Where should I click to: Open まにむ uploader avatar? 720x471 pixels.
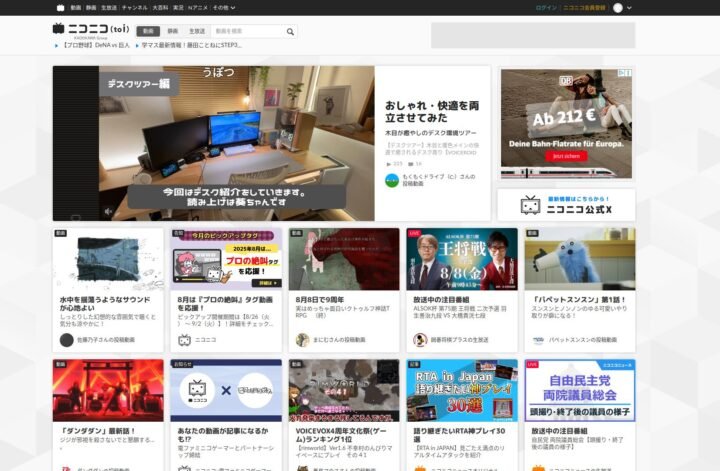[302, 340]
